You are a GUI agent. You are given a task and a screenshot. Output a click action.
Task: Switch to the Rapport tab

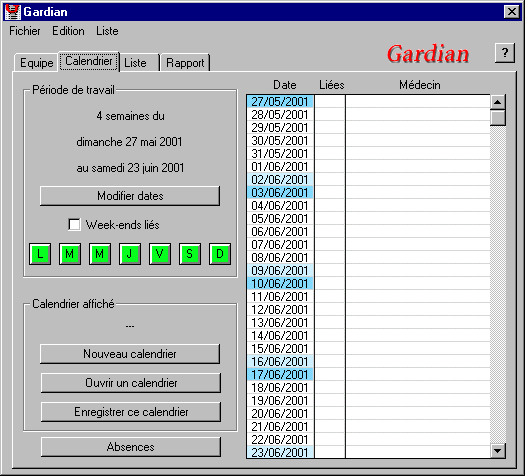[x=185, y=63]
